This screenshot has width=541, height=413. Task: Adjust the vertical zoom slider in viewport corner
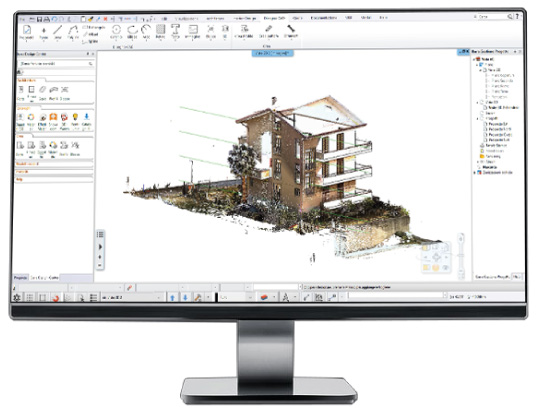click(461, 256)
